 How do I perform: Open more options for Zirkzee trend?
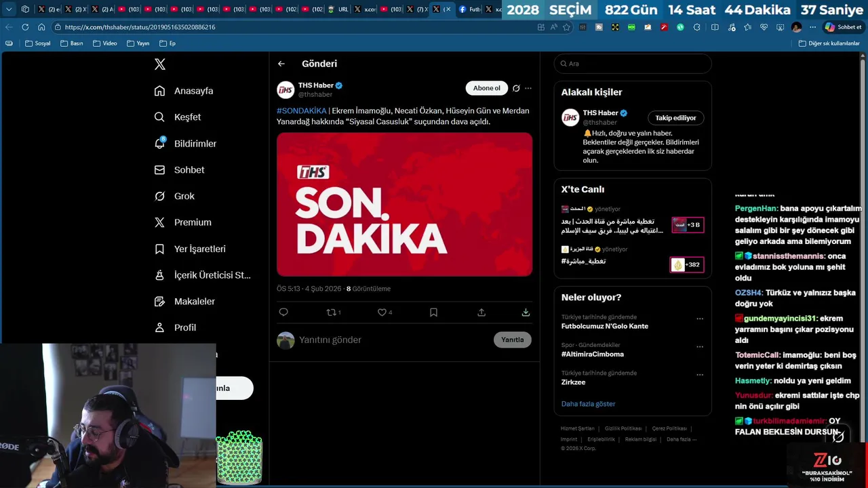point(700,374)
